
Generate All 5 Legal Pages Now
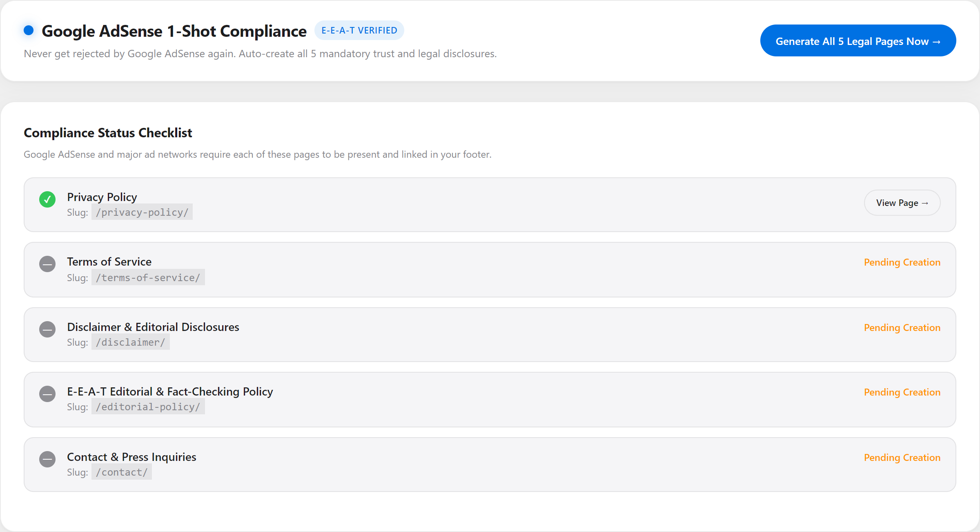[x=858, y=41]
